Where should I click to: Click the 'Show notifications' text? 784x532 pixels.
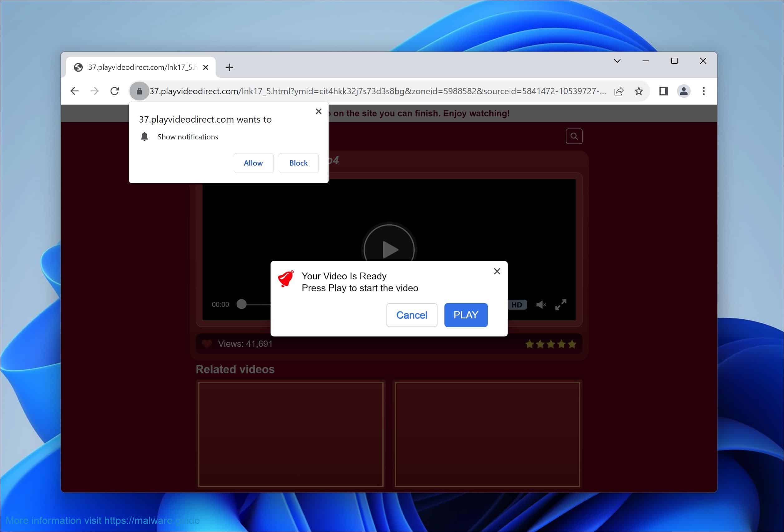[x=188, y=137]
